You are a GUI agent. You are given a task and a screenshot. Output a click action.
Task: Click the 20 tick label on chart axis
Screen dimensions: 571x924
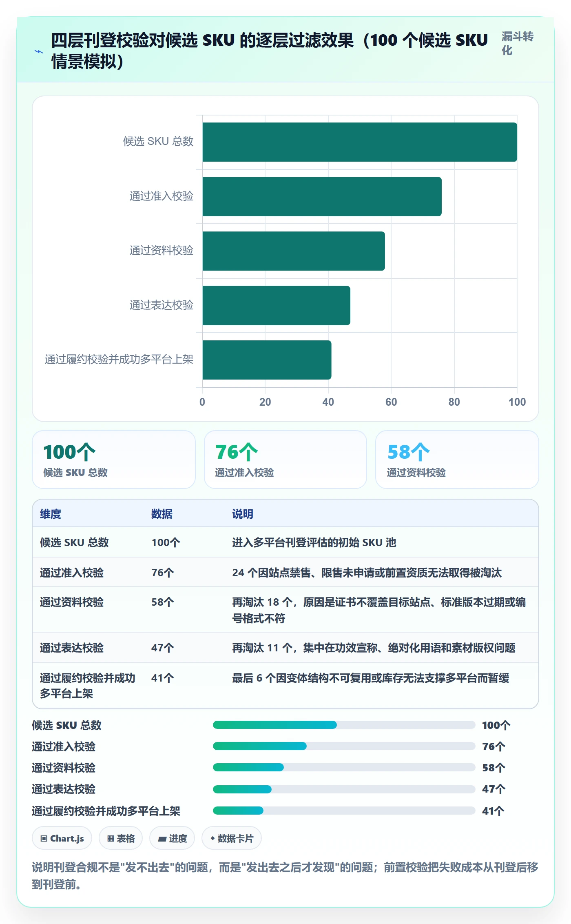coord(265,402)
